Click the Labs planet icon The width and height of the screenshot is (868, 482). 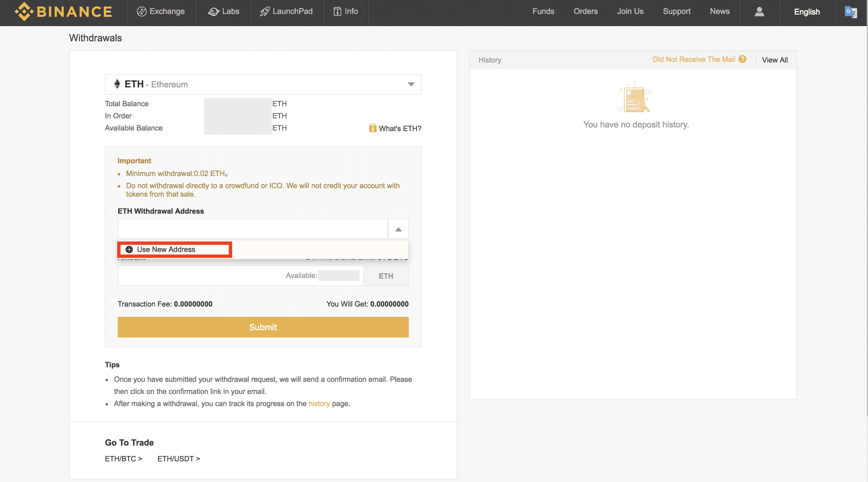coord(214,12)
